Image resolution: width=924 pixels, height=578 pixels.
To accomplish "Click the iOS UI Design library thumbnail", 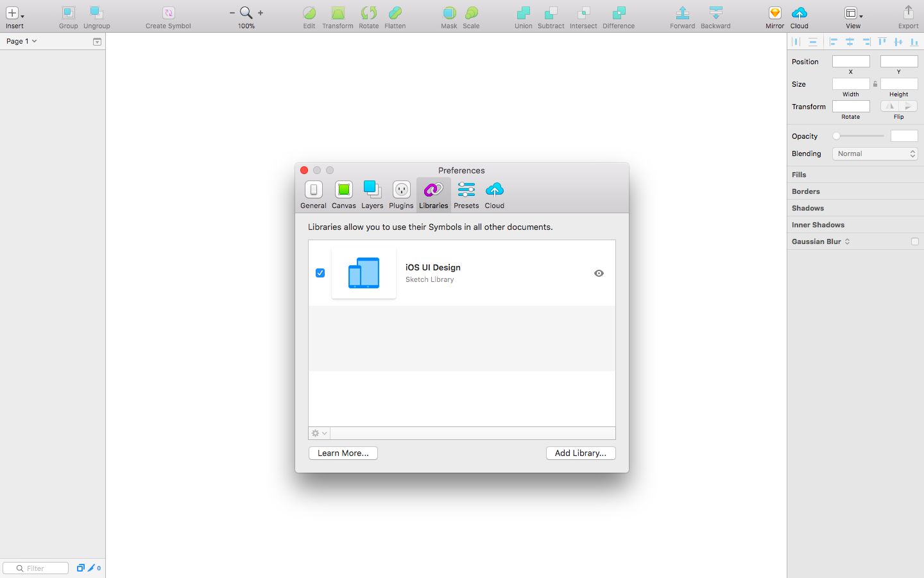I will click(x=364, y=273).
